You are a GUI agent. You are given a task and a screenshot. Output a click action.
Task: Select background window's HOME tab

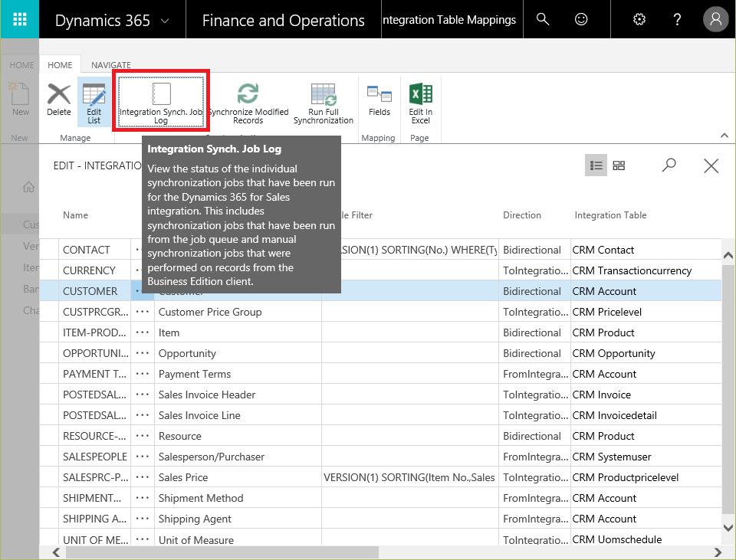coord(21,65)
